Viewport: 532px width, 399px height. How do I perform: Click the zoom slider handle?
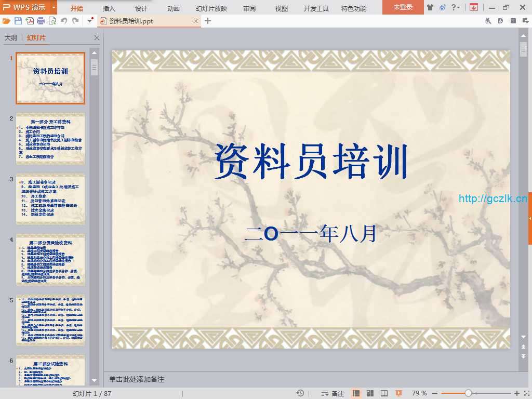pos(468,393)
